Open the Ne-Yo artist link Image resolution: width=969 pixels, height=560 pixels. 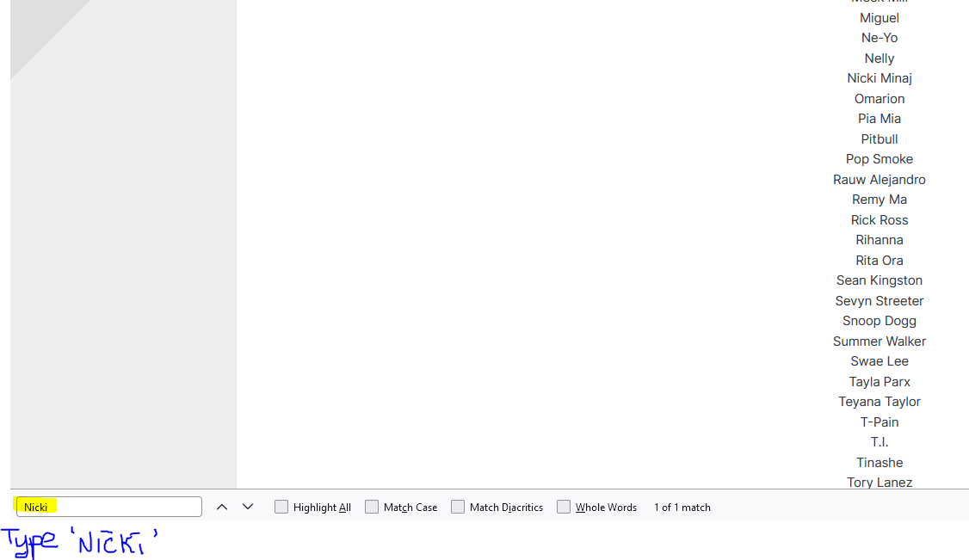click(x=880, y=38)
